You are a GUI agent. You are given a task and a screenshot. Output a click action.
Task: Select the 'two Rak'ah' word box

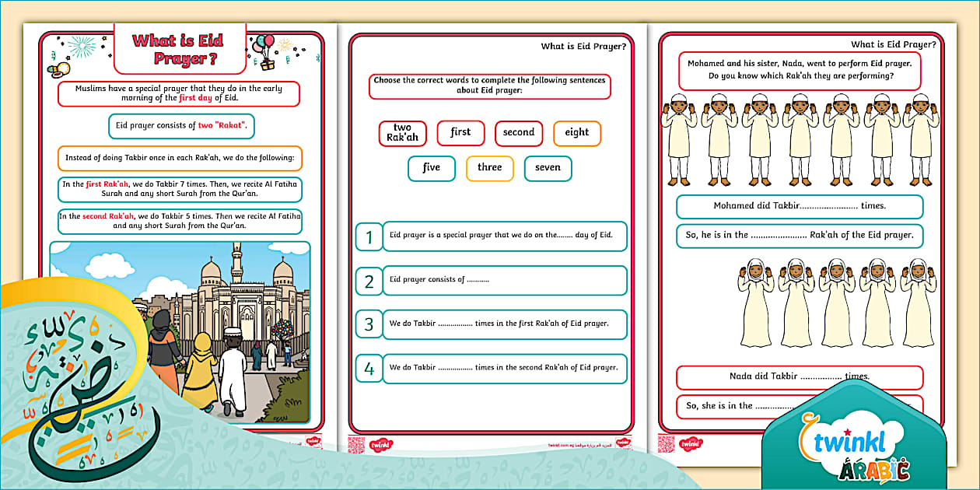pos(402,133)
